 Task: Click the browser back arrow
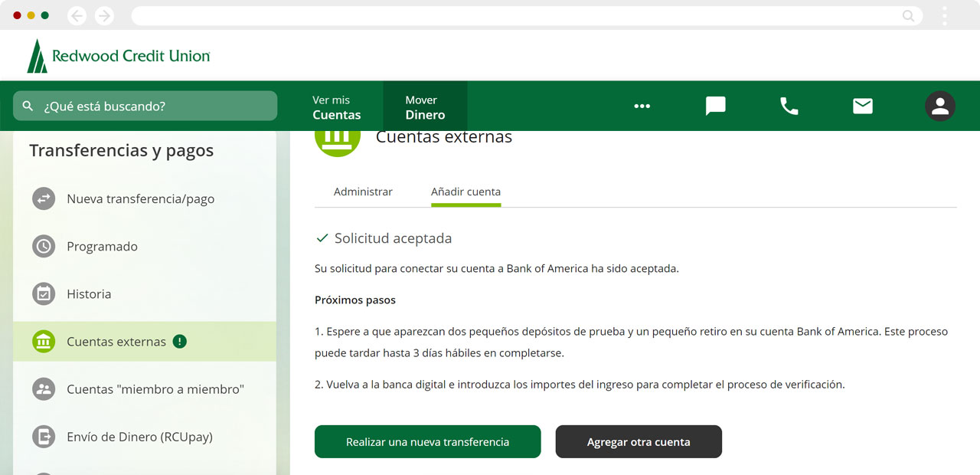pyautogui.click(x=77, y=15)
